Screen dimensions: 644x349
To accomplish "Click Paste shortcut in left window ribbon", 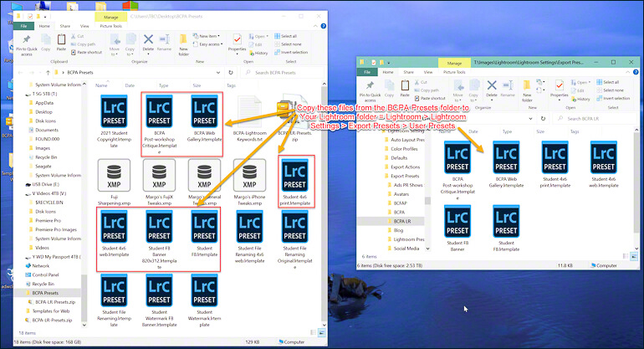I will coord(87,52).
